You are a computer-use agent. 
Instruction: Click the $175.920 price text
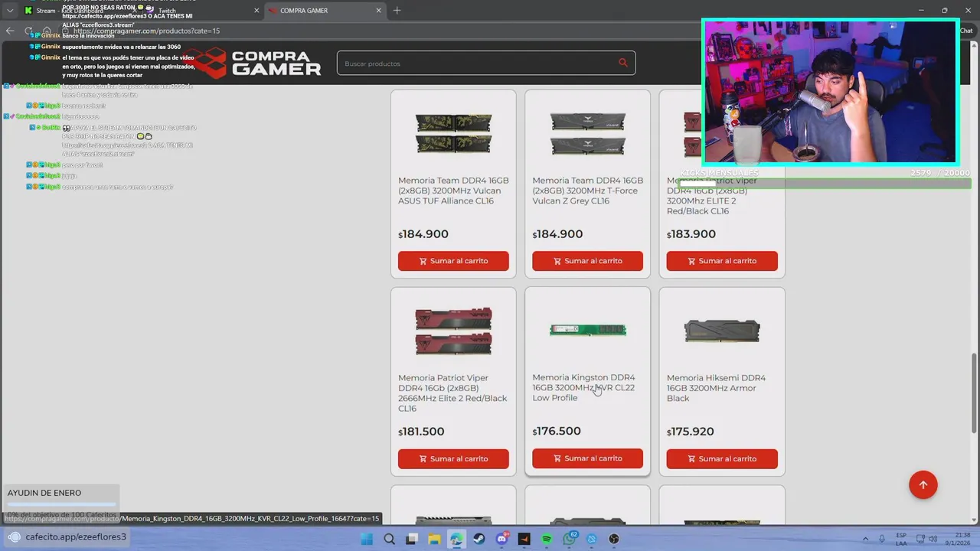(691, 432)
